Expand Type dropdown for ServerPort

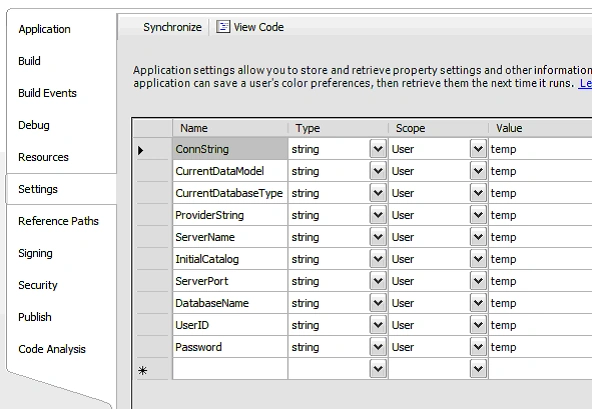(x=378, y=281)
